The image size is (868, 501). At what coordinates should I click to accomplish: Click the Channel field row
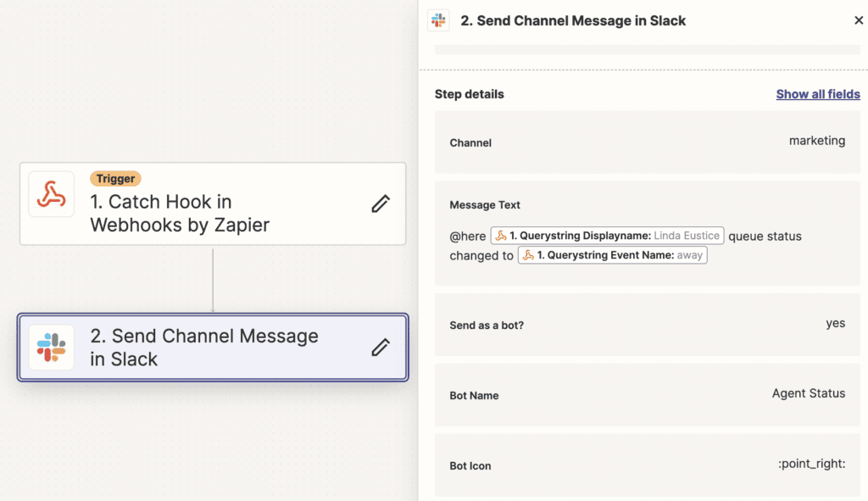[x=647, y=142]
